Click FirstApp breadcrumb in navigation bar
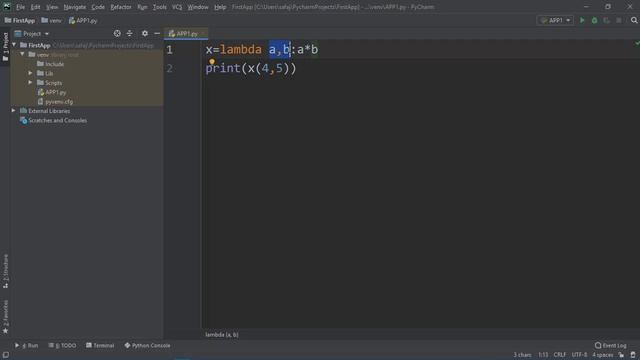Screen dimensions: 640x360 pyautogui.click(x=20, y=20)
